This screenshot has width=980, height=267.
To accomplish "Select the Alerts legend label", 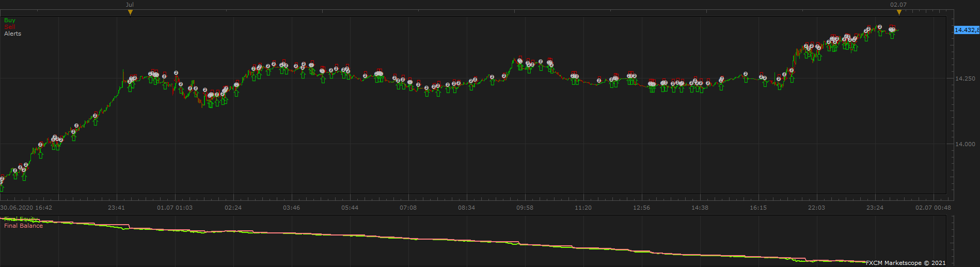I will (13, 34).
